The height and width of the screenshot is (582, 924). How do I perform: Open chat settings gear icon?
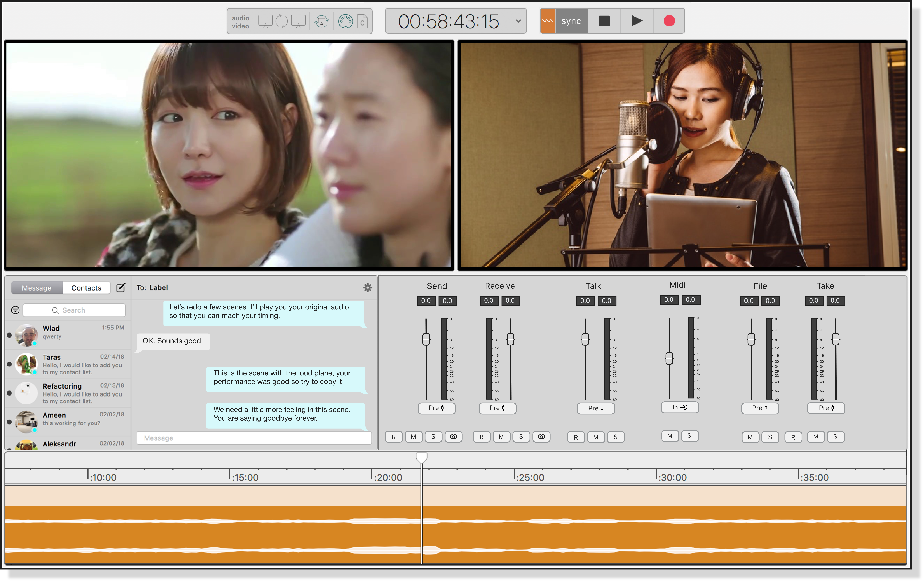pyautogui.click(x=368, y=288)
